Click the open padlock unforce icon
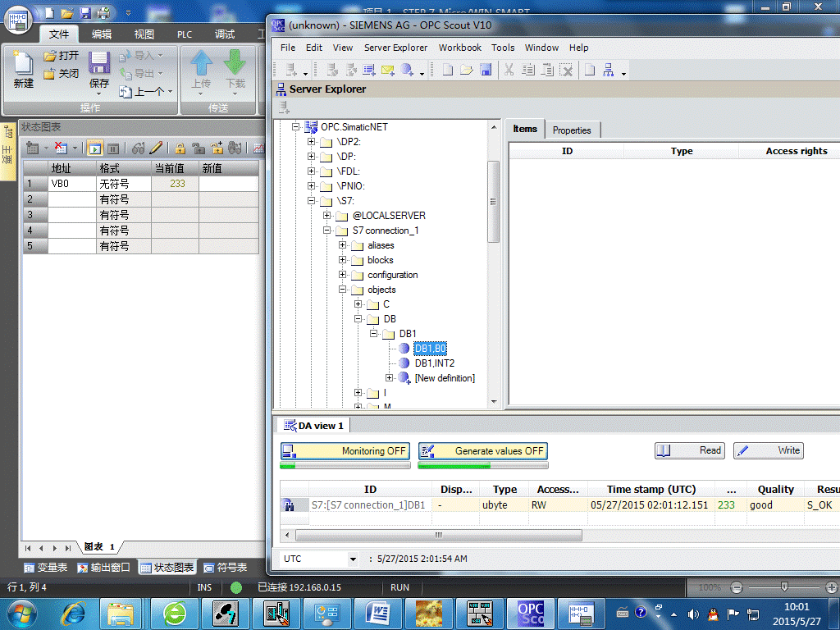Viewport: 840px width, 630px height. tap(199, 148)
